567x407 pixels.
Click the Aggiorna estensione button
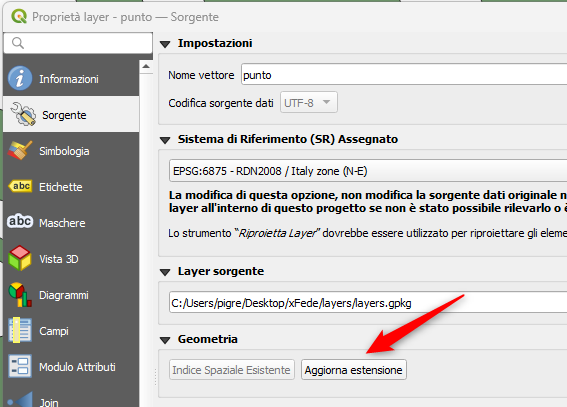[354, 370]
